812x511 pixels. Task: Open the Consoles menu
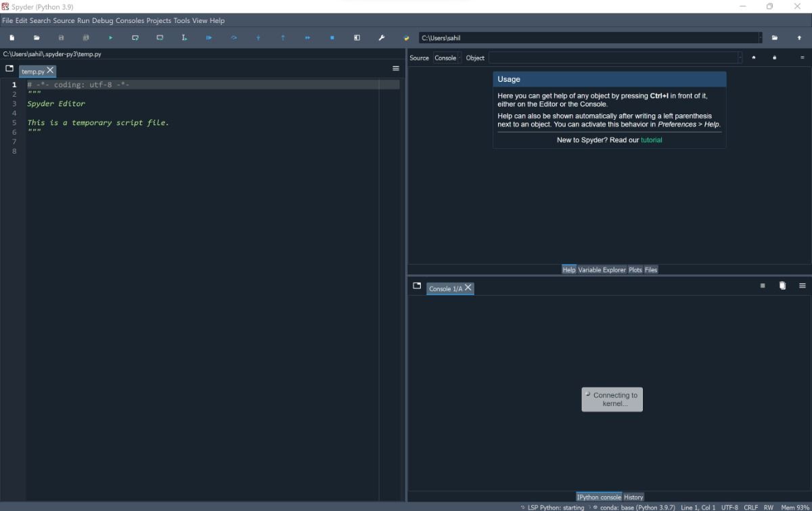click(x=128, y=20)
